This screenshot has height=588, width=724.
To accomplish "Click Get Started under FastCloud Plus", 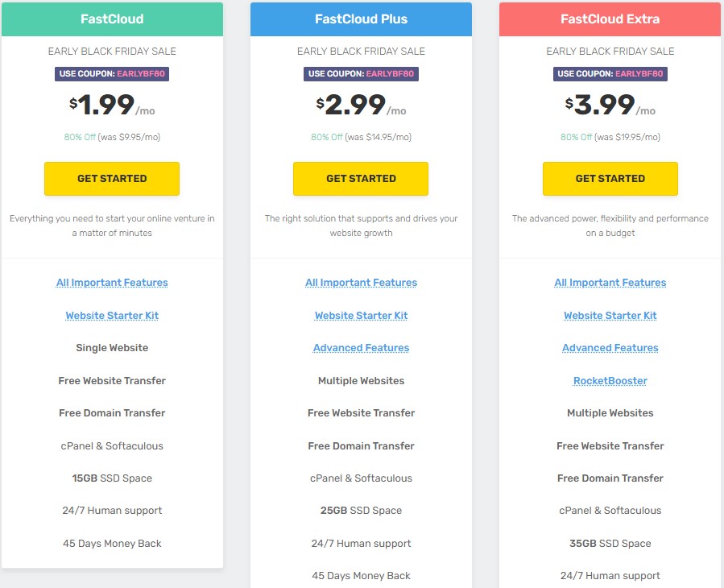I will pos(361,179).
